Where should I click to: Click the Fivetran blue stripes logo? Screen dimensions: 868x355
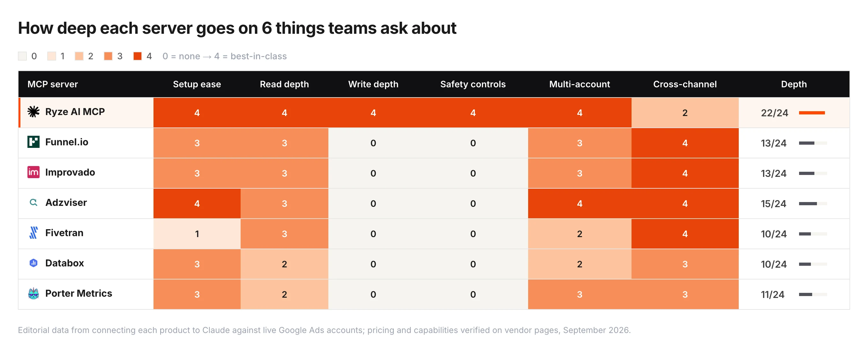pyautogui.click(x=34, y=233)
